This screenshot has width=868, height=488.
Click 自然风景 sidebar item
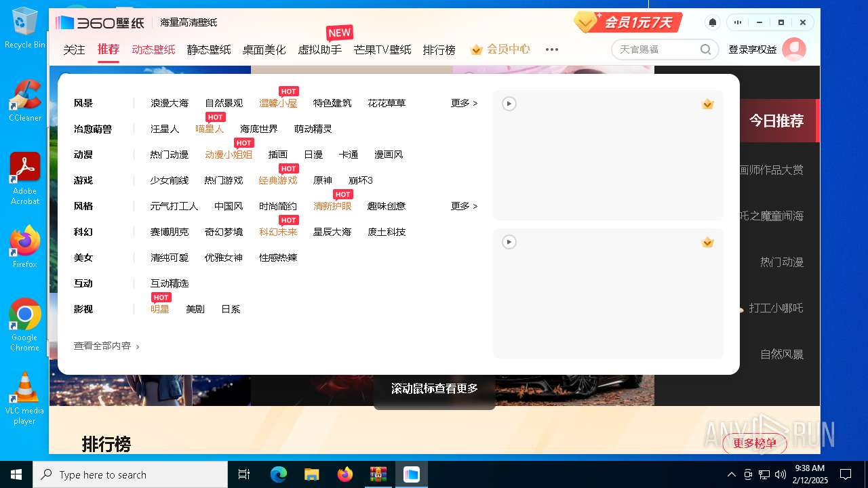(782, 354)
